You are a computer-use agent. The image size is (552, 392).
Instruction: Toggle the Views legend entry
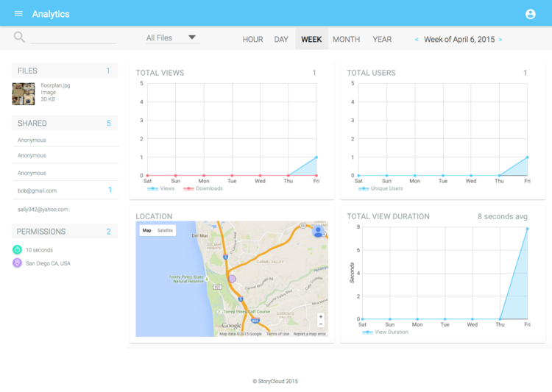coord(161,188)
